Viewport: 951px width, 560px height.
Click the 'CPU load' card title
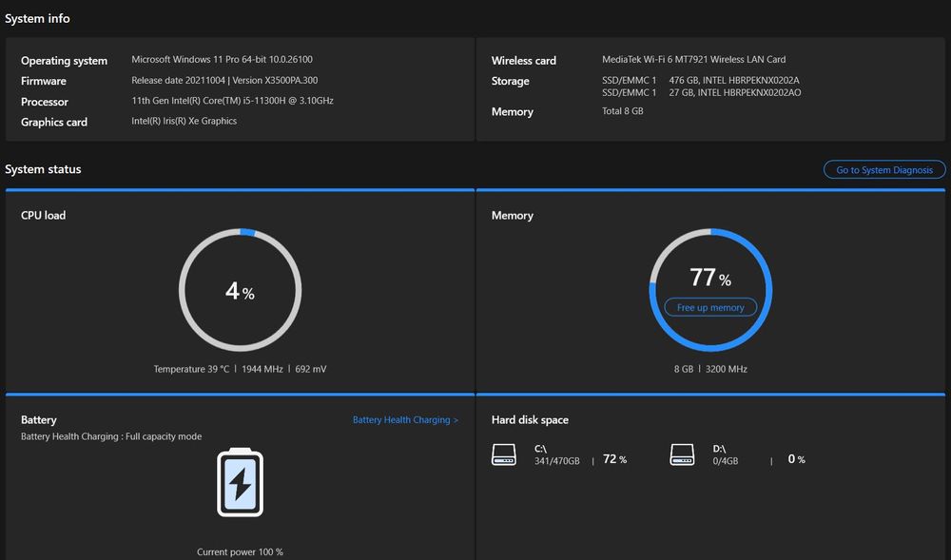(43, 215)
